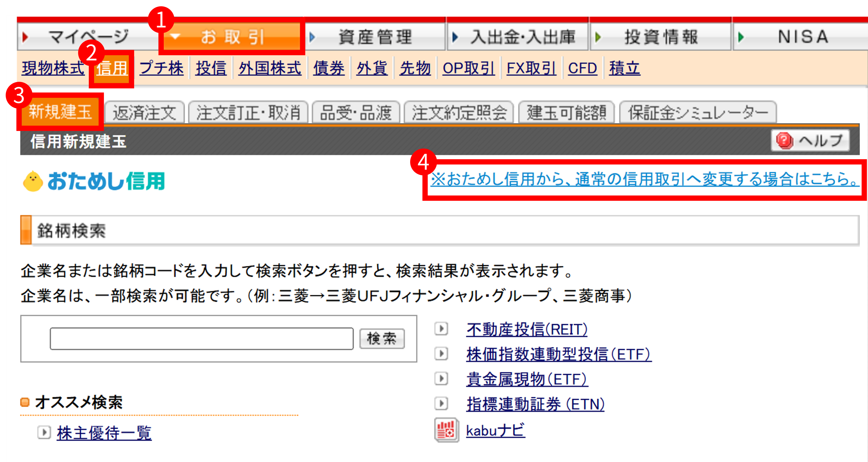The height and width of the screenshot is (462, 868).
Task: Open the kabuナビ link
Action: pyautogui.click(x=495, y=430)
